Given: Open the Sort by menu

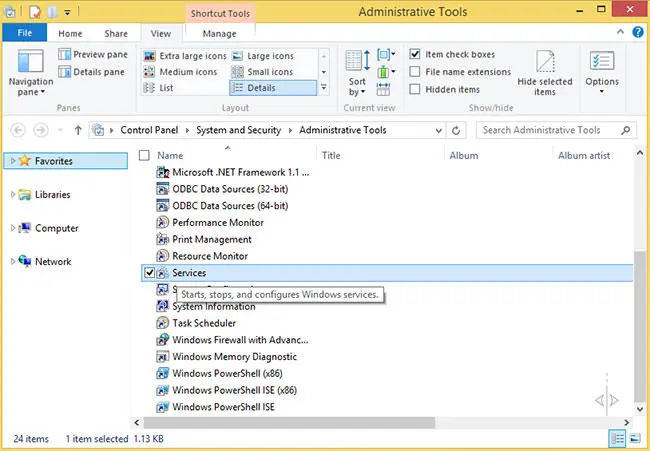Looking at the screenshot, I should point(357,73).
